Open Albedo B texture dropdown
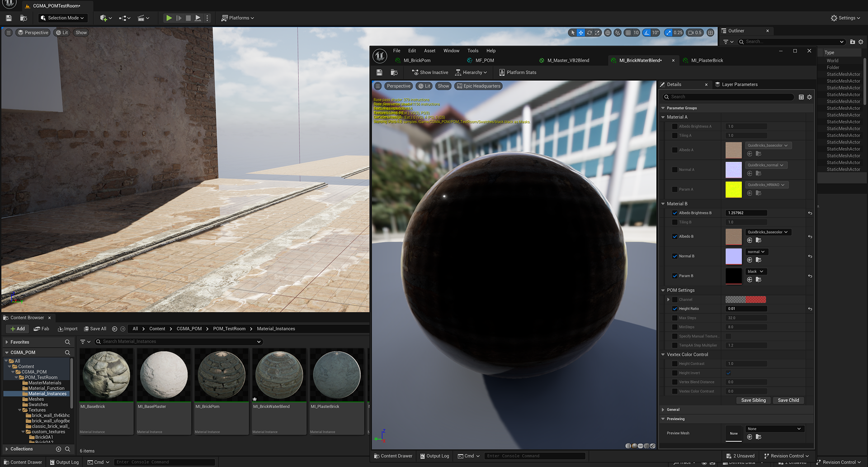This screenshot has height=467, width=868. 768,232
